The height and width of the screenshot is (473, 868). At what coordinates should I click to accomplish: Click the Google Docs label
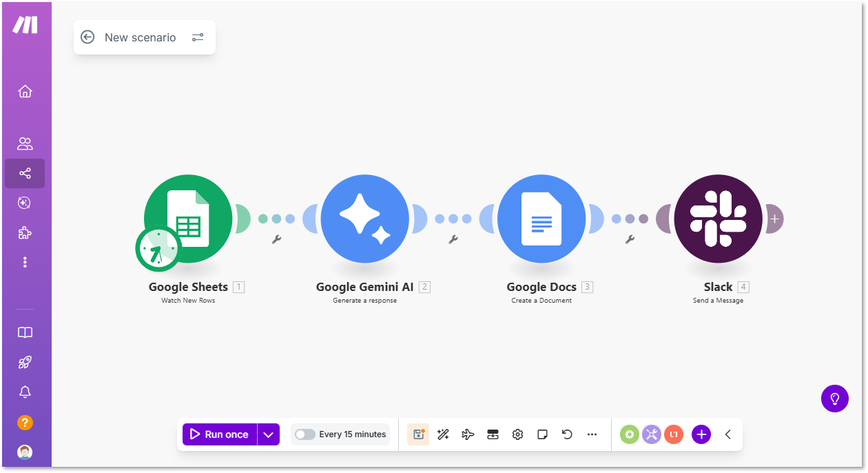pos(541,287)
